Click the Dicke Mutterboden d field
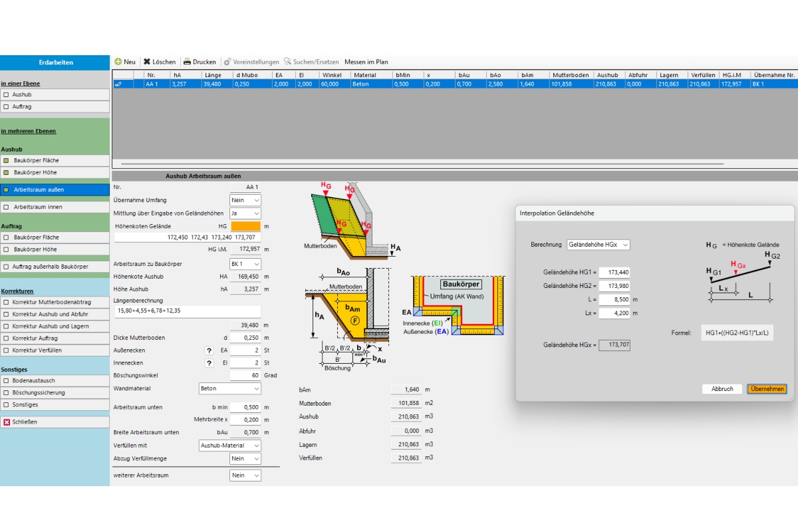 [246, 338]
